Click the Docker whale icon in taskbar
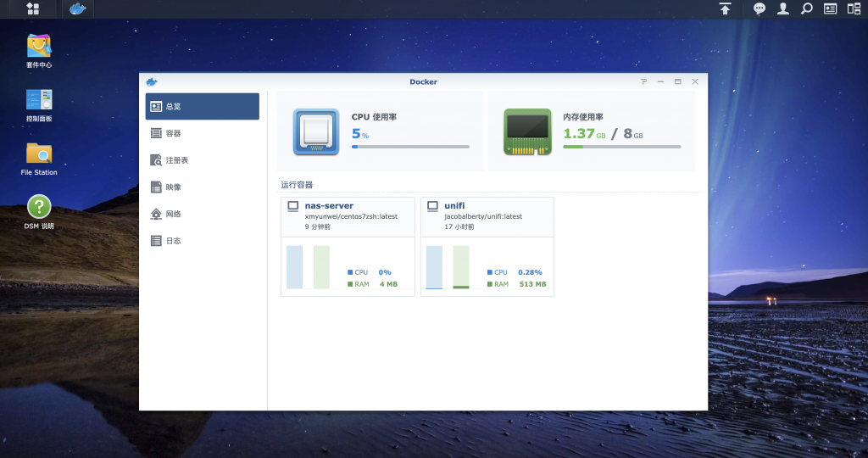This screenshot has width=868, height=458. (x=77, y=8)
